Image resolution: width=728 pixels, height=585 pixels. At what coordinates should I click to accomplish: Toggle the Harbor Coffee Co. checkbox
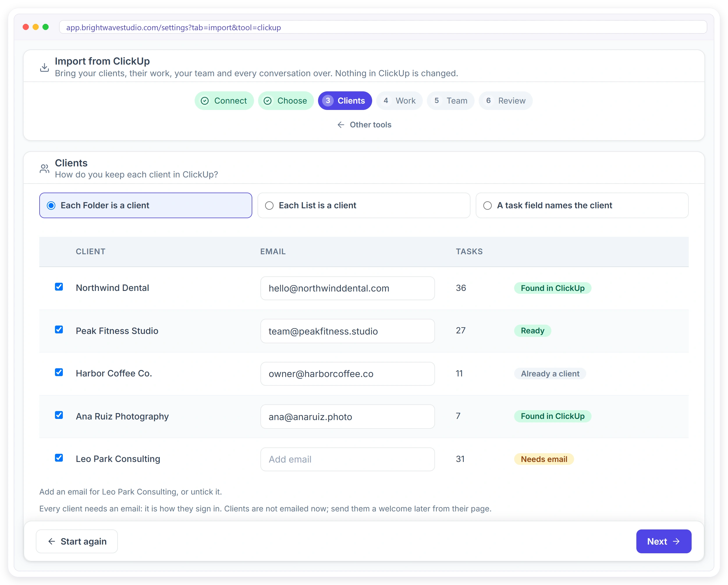click(x=59, y=372)
